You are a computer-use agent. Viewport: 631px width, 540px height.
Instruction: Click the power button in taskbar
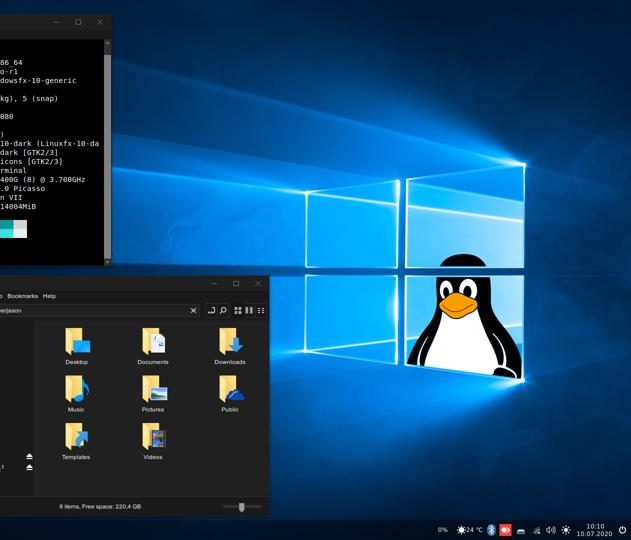coord(622,530)
